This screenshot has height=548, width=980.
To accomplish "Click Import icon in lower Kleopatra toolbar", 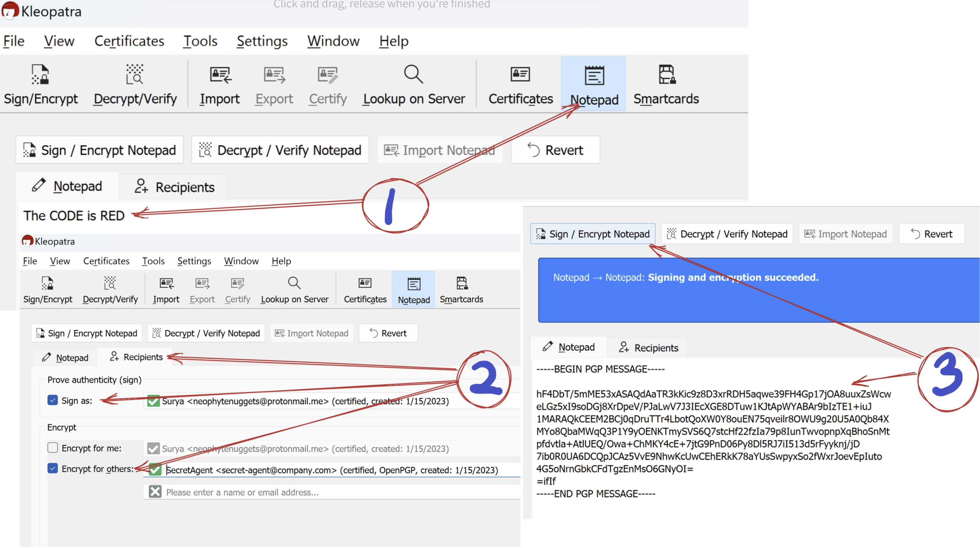I will 166,283.
